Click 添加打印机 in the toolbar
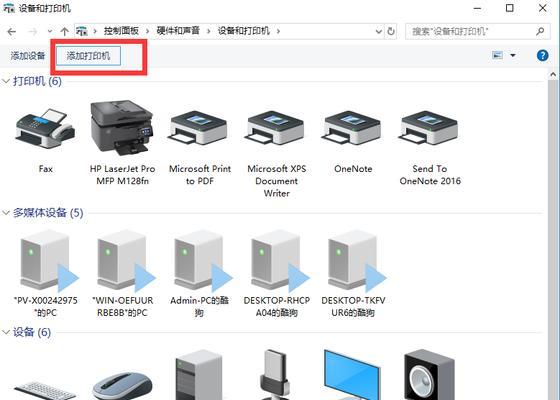The image size is (560, 400). click(x=88, y=56)
